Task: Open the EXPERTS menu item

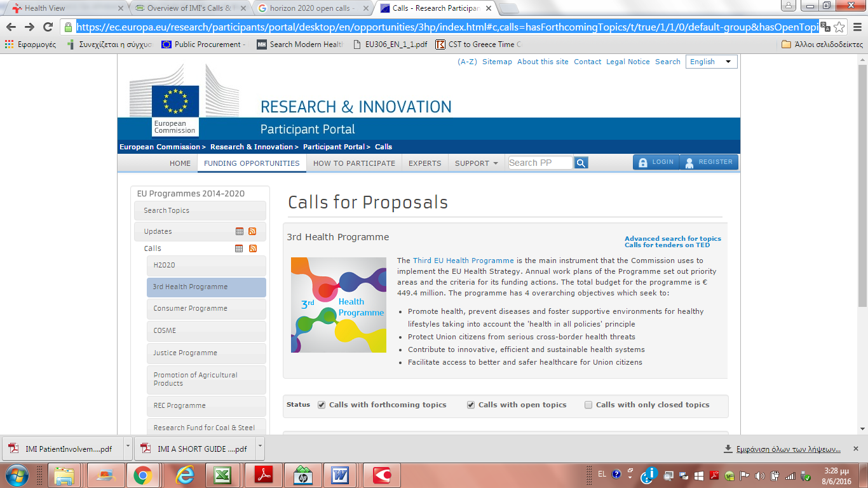Action: pyautogui.click(x=424, y=163)
